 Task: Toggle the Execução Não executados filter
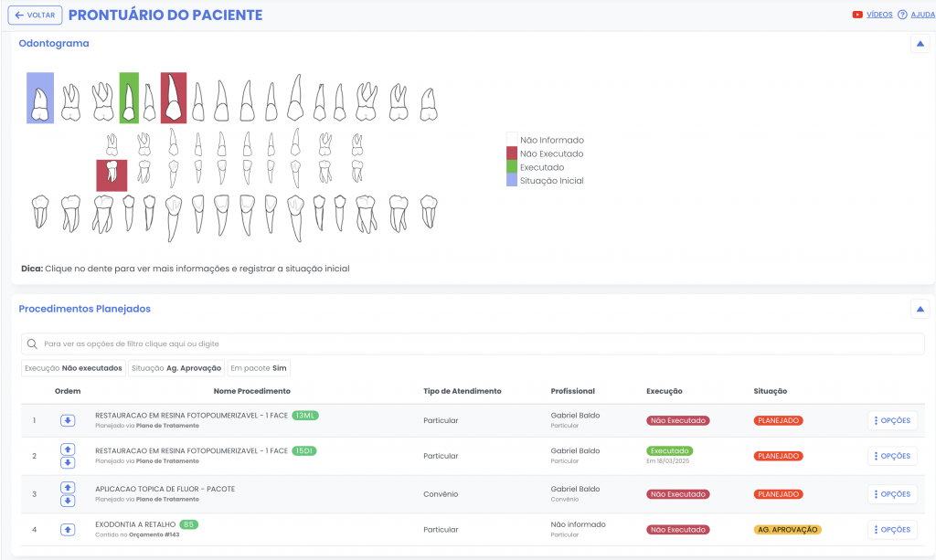(73, 368)
